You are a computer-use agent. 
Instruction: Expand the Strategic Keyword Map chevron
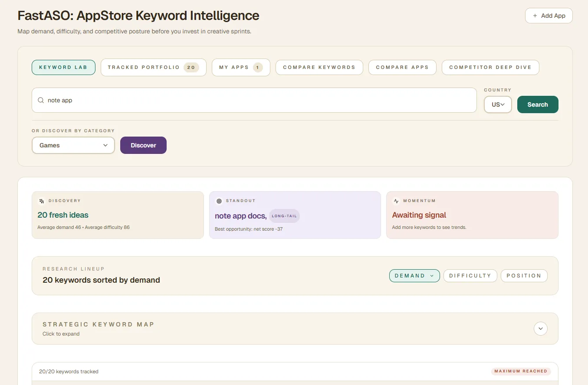[x=540, y=329]
